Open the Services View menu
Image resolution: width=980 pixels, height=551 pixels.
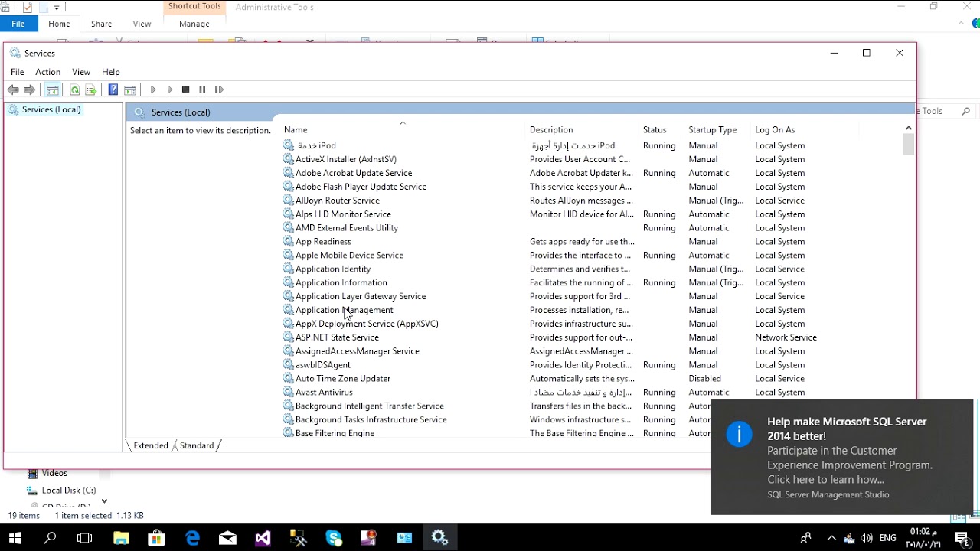coord(81,72)
